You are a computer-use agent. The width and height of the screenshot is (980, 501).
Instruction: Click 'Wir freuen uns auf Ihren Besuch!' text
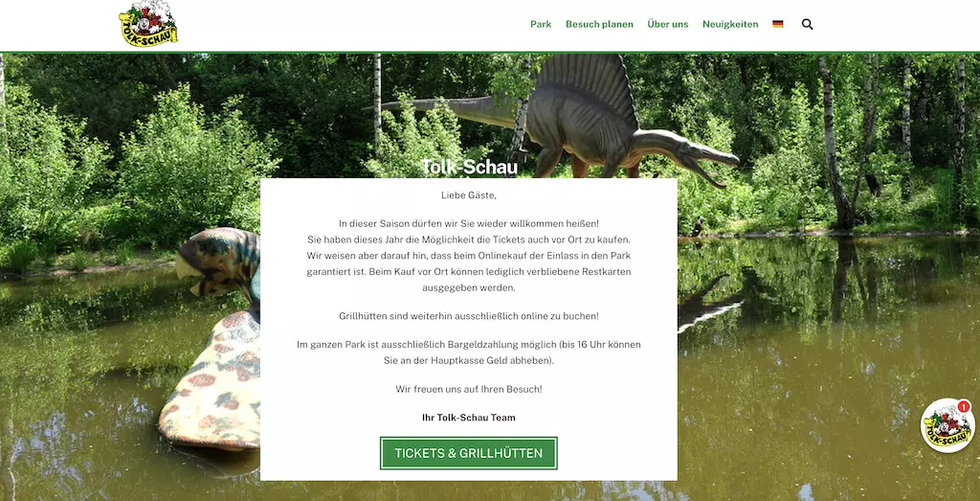tap(469, 389)
